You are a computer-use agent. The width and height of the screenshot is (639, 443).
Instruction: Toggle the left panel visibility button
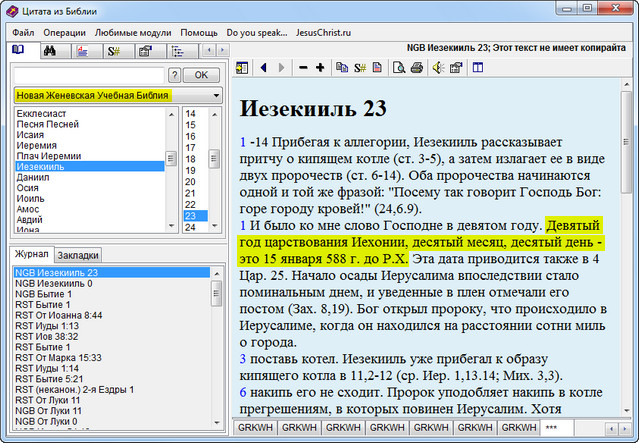coord(242,68)
